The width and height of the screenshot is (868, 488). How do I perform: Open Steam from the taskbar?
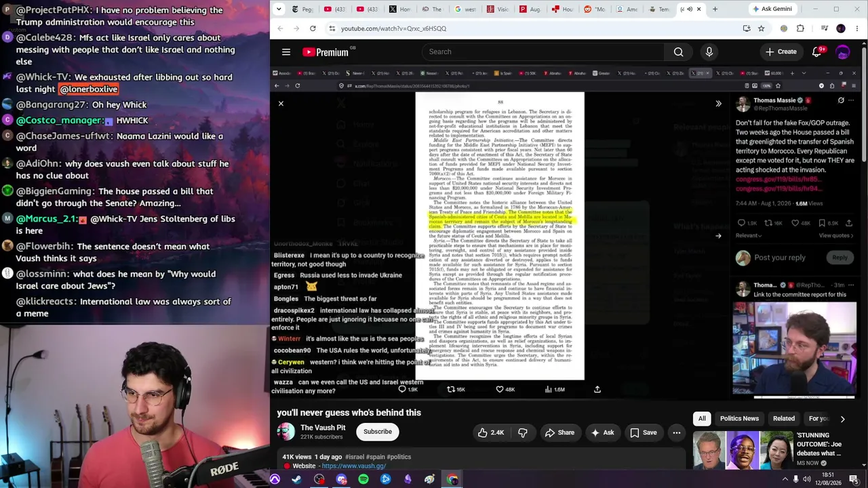click(x=297, y=479)
